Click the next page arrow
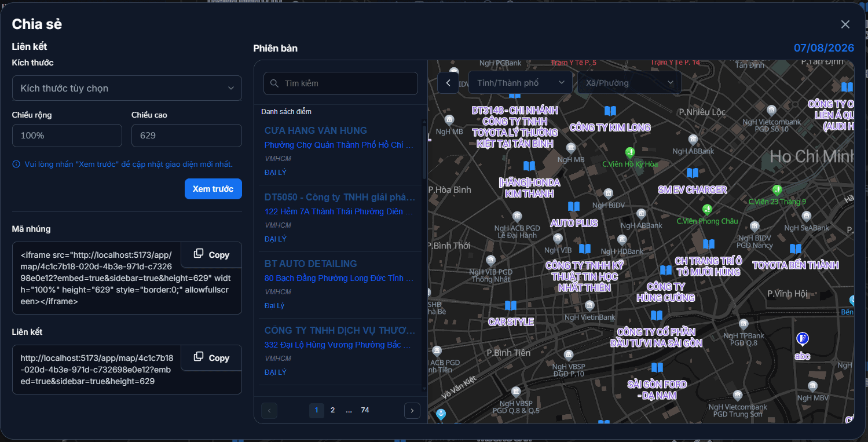868x442 pixels. pyautogui.click(x=412, y=411)
